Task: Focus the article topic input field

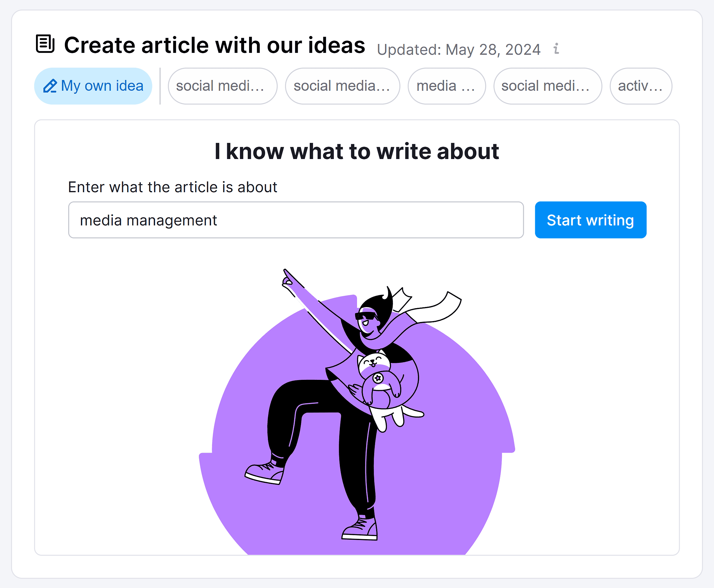Action: point(295,220)
